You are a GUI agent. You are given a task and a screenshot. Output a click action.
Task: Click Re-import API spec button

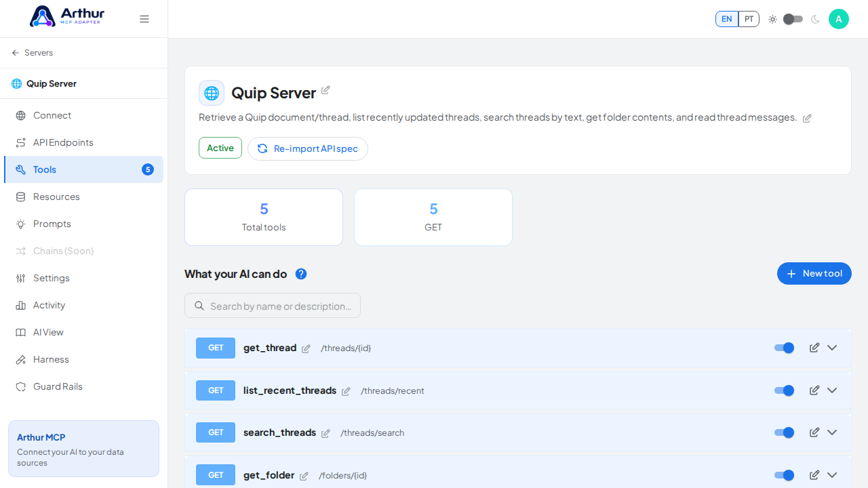point(308,148)
